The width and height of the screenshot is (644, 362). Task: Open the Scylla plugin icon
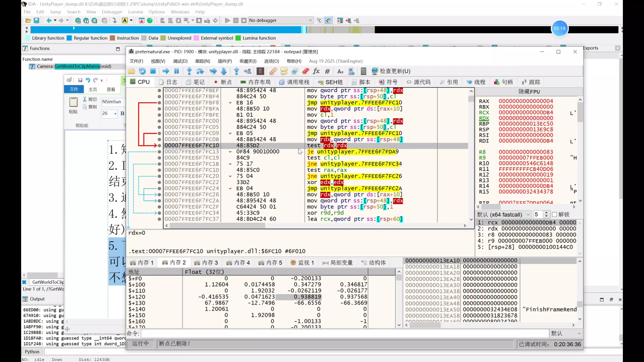point(260,71)
